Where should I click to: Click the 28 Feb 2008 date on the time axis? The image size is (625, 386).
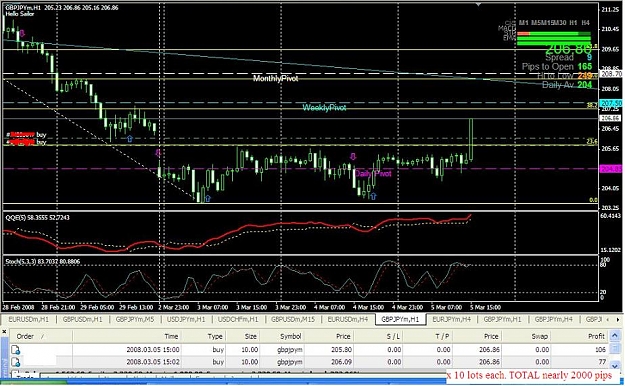click(19, 307)
